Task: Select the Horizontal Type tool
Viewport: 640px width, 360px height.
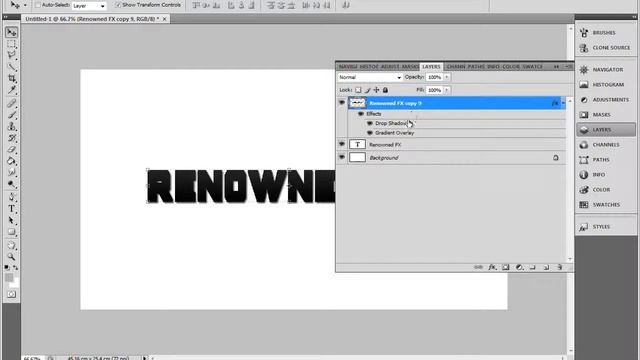Action: 11,209
